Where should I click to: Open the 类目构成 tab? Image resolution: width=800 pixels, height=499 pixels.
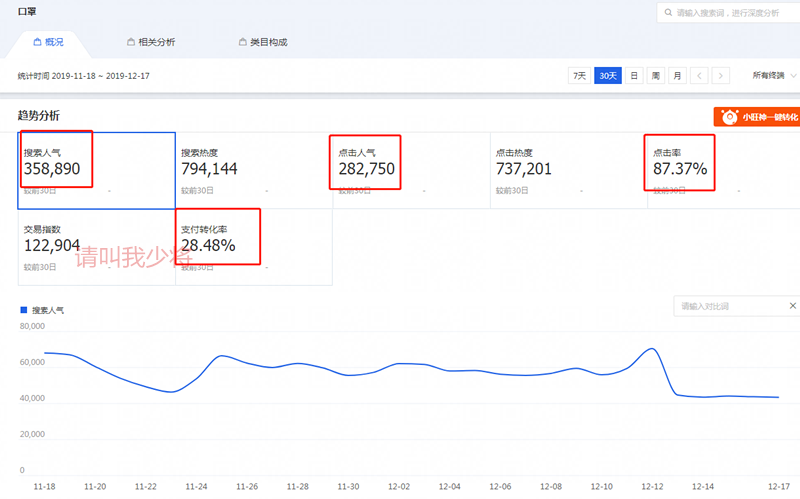263,42
